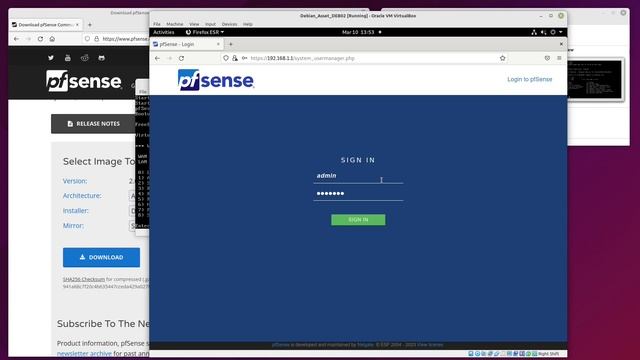
Task: Click the Right Shift host key indicator
Action: click(x=549, y=354)
